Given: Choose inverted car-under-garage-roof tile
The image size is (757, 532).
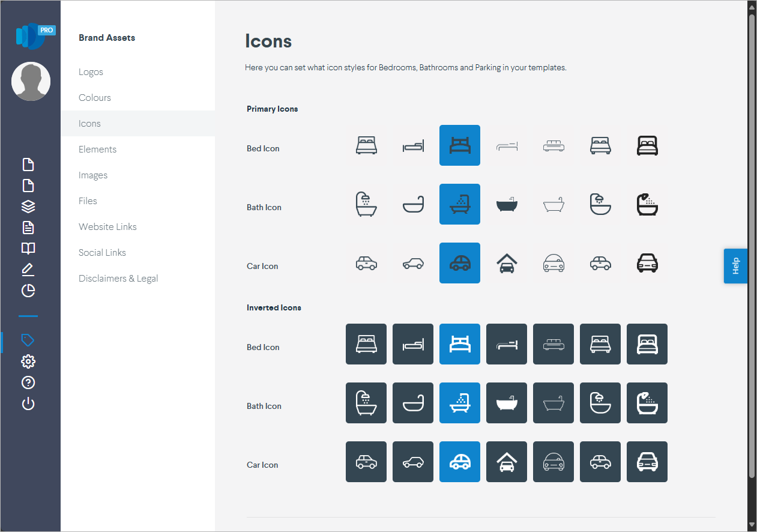Looking at the screenshot, I should [507, 462].
